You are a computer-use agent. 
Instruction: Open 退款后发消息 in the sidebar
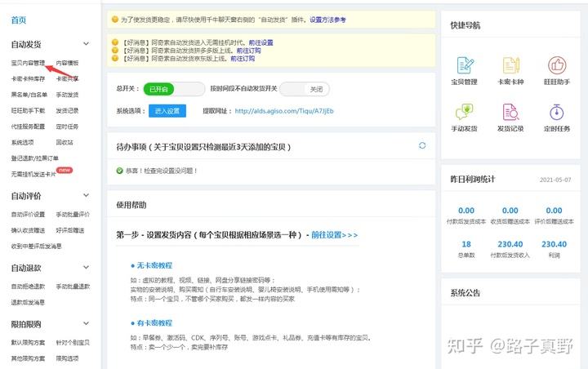28,302
